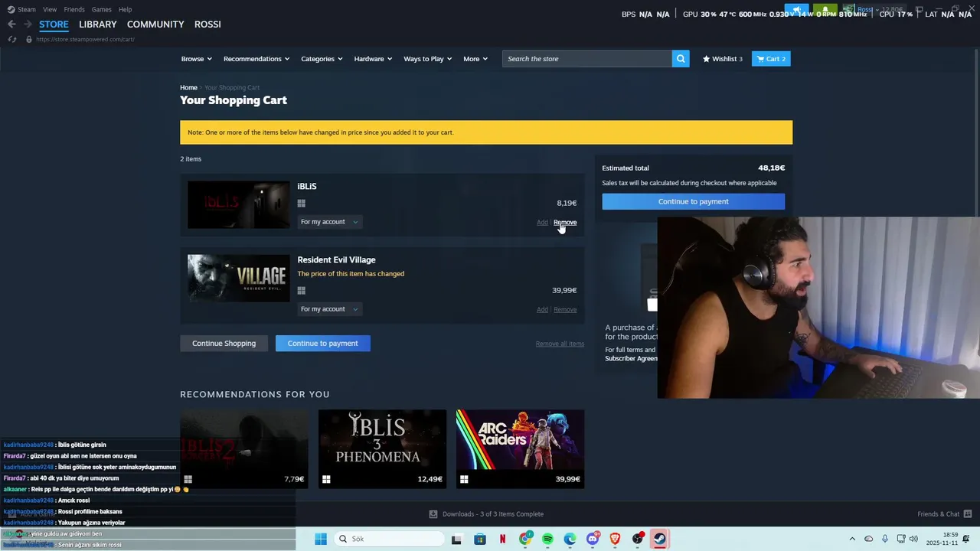Open the Games menu
This screenshot has width=980, height=551.
point(102,9)
